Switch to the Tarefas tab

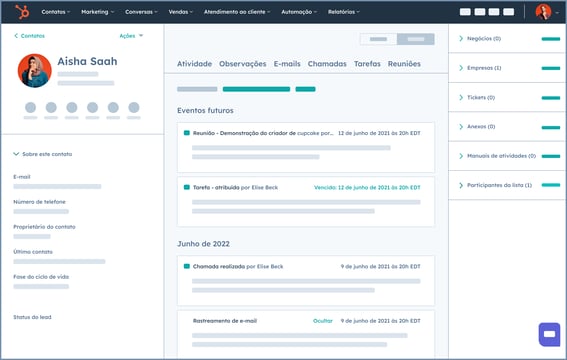[x=367, y=64]
